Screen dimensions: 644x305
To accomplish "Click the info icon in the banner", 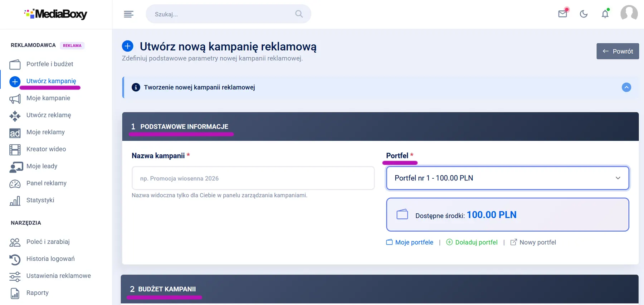I will tap(136, 87).
